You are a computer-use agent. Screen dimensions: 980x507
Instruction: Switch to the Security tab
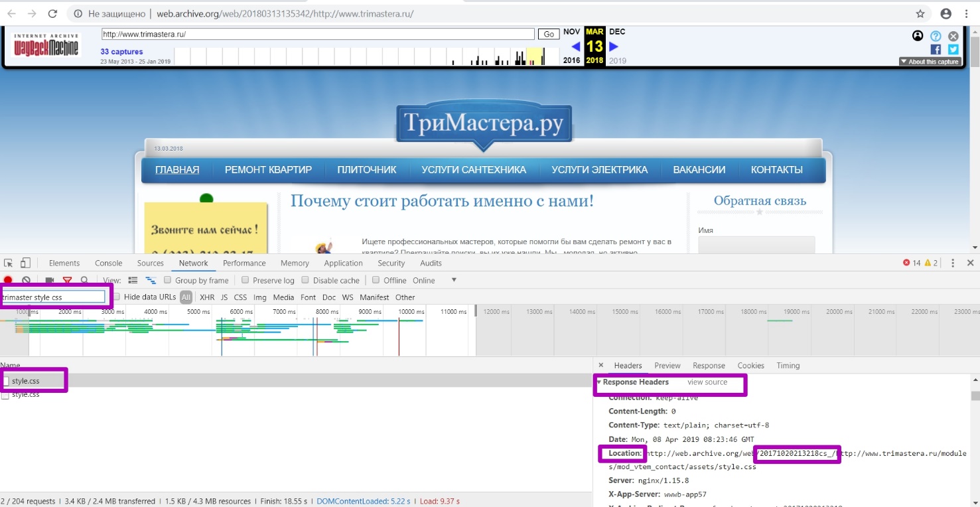click(x=391, y=263)
